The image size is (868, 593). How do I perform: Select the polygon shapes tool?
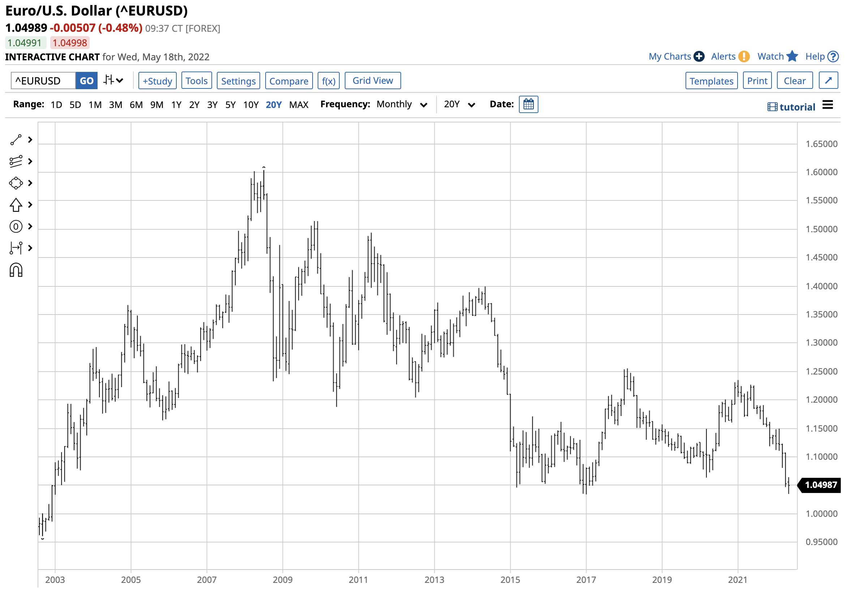[x=16, y=183]
